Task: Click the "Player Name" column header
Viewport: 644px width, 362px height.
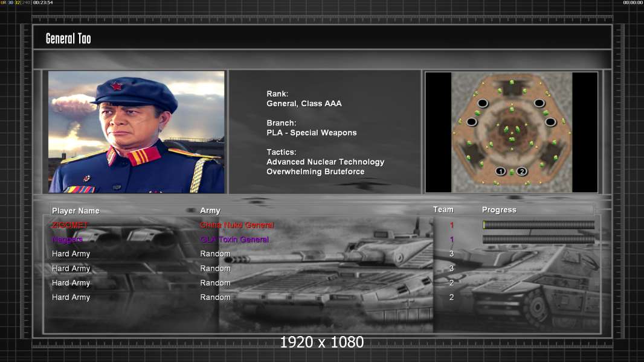Action: pyautogui.click(x=76, y=211)
